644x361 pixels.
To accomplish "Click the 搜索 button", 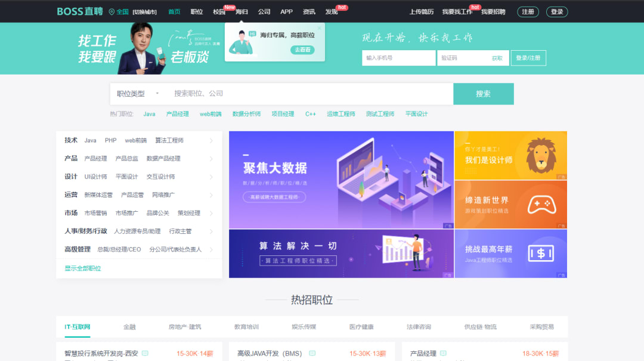I will pyautogui.click(x=484, y=94).
